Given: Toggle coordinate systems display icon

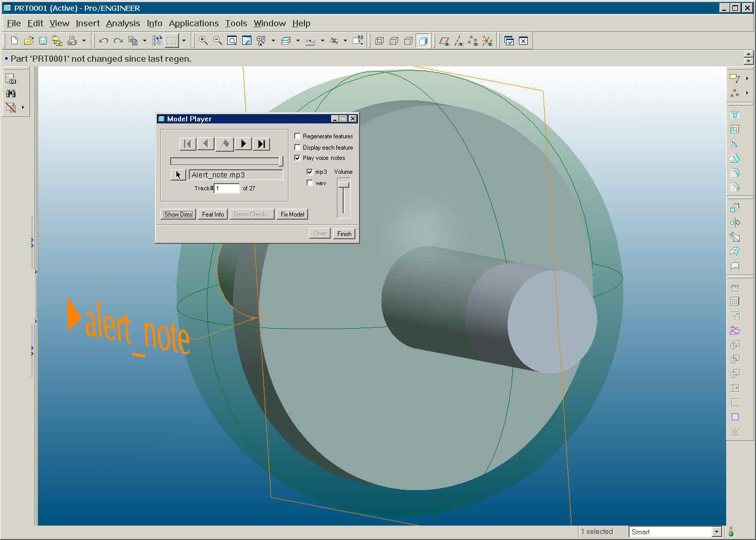Looking at the screenshot, I should [x=487, y=41].
